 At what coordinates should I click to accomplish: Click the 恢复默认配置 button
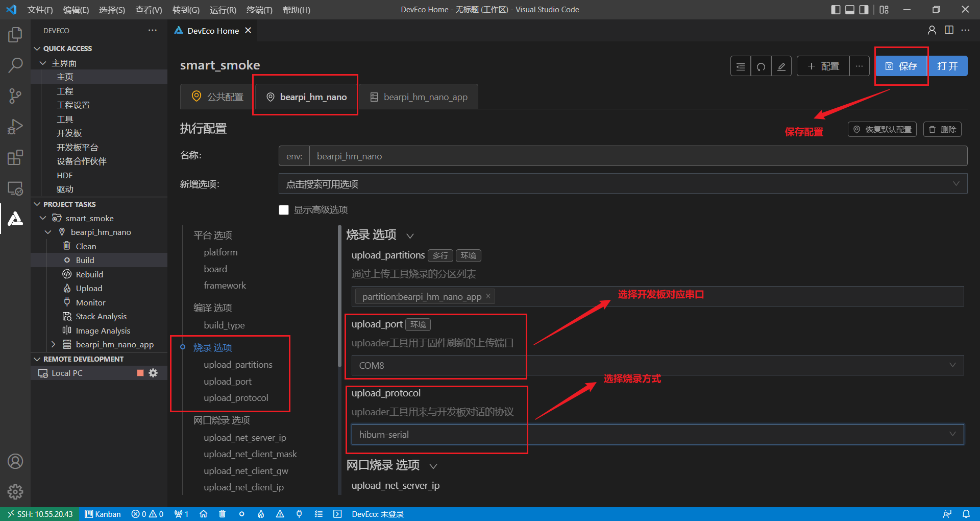882,129
